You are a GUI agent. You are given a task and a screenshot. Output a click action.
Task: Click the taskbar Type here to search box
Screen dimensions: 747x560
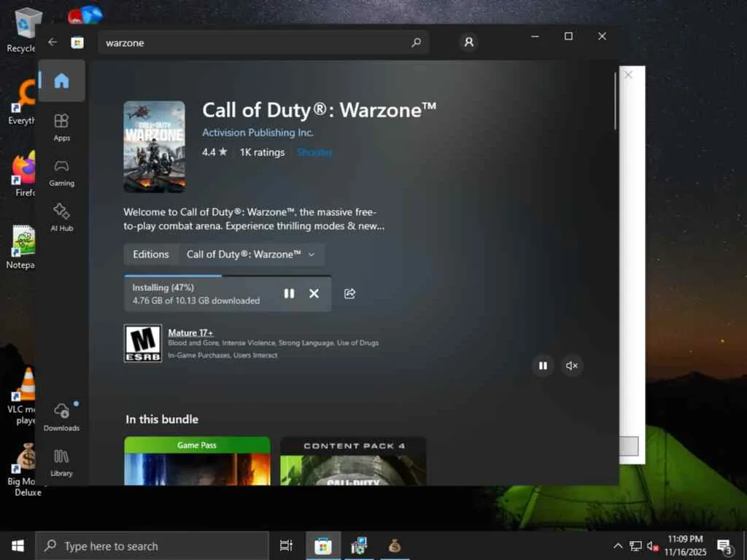152,546
